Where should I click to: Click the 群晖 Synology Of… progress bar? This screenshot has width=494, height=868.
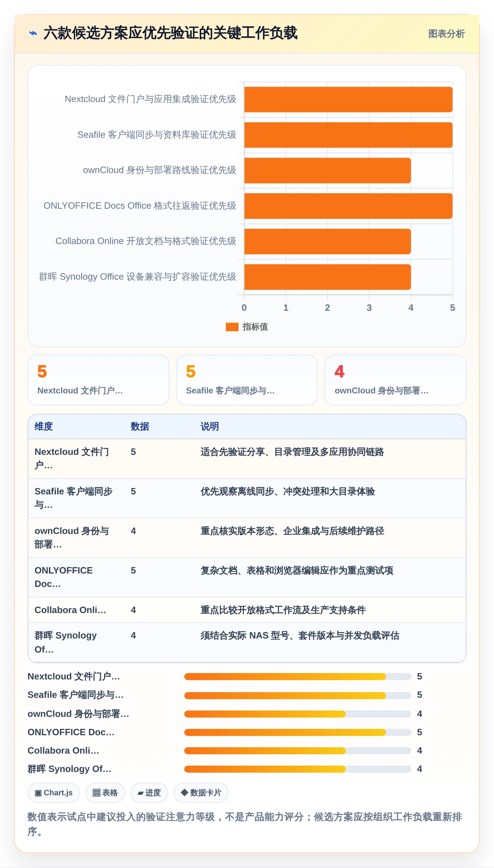click(297, 769)
